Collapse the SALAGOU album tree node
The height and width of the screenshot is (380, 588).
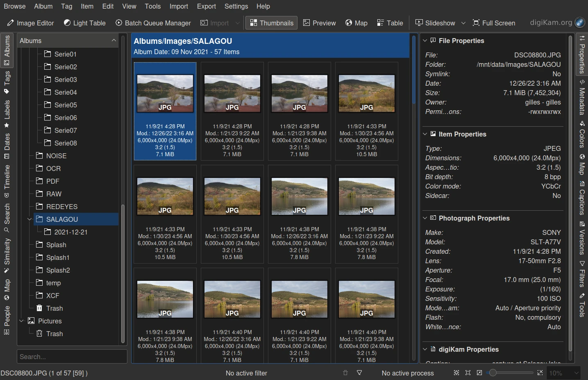point(30,219)
